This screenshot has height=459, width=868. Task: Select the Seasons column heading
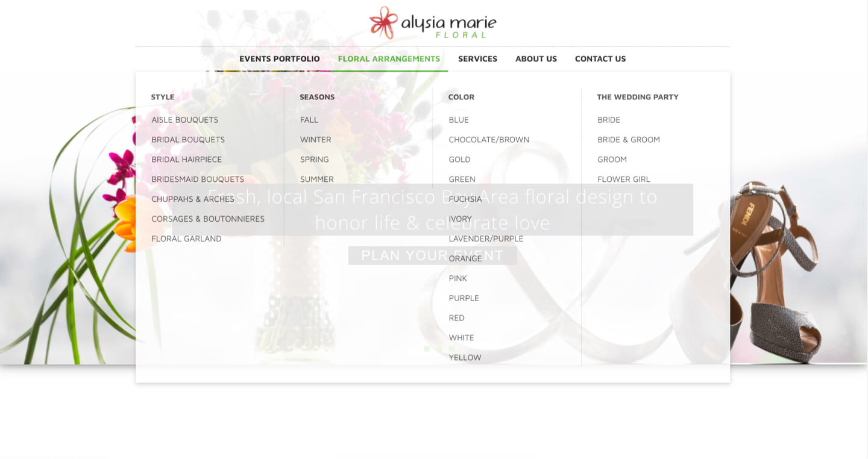pos(317,97)
